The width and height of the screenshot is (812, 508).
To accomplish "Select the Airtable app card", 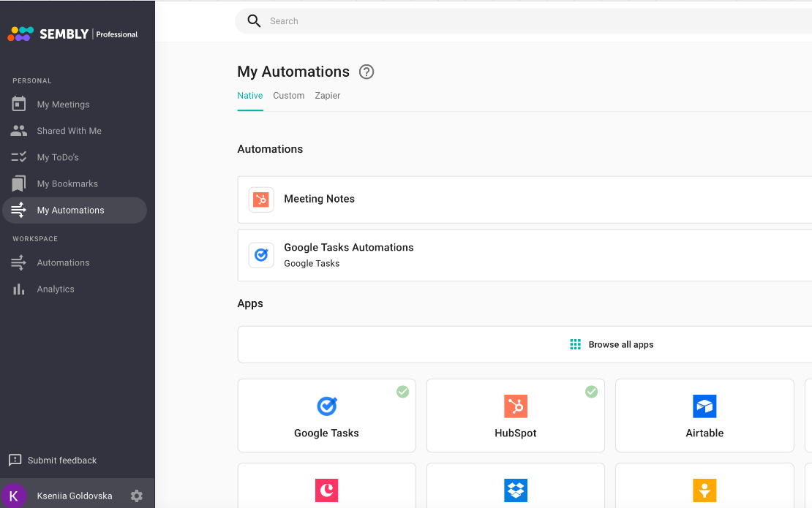I will coord(704,415).
